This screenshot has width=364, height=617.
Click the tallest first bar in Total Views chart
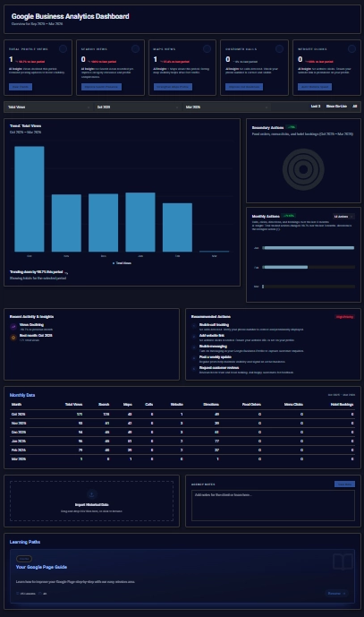30,199
